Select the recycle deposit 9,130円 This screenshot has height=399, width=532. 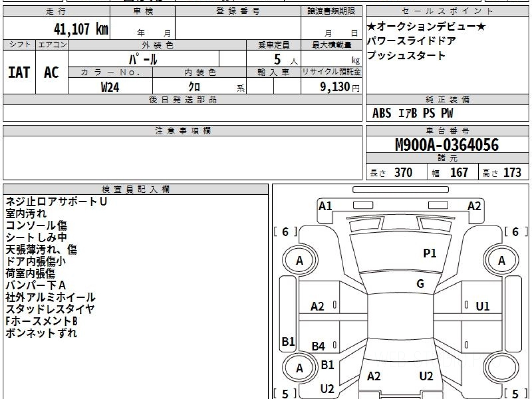340,87
